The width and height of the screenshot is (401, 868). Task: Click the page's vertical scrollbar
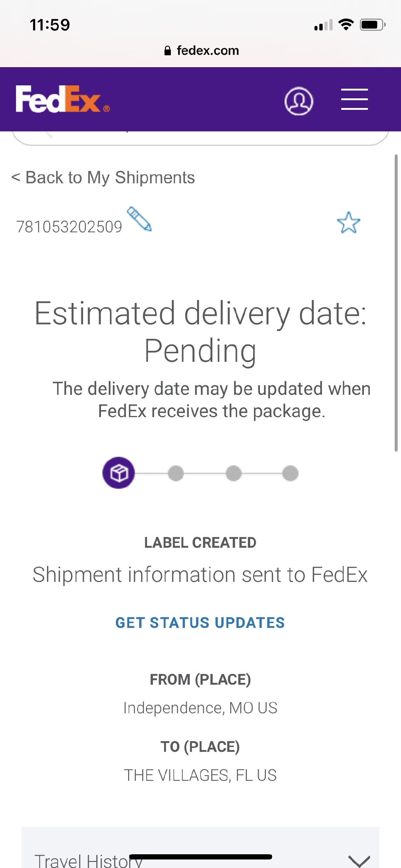click(x=396, y=303)
